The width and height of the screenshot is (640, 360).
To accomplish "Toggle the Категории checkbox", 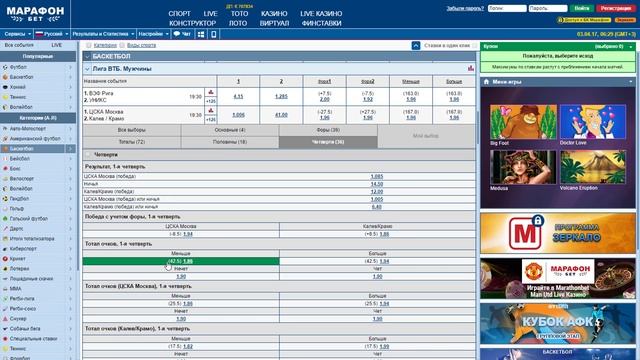I will click(x=89, y=45).
